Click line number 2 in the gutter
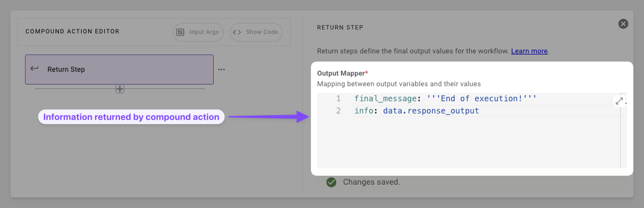This screenshot has width=644, height=208. (338, 111)
